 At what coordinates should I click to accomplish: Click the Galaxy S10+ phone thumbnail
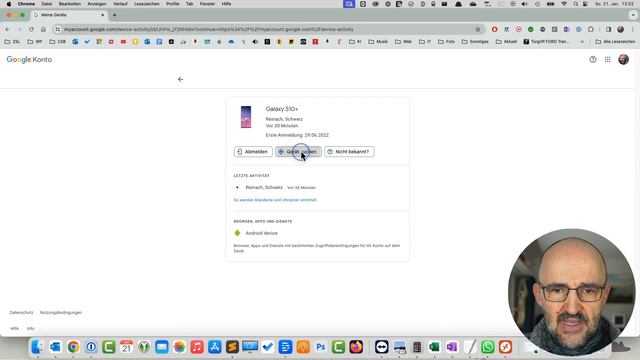click(246, 117)
